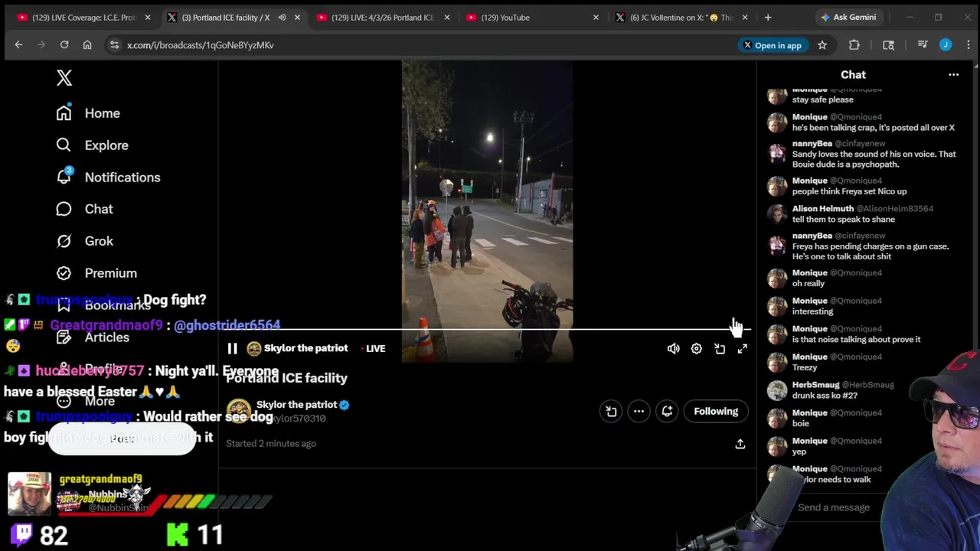Open the tab search icon in the browser toolbar
The image size is (980, 551).
click(888, 45)
